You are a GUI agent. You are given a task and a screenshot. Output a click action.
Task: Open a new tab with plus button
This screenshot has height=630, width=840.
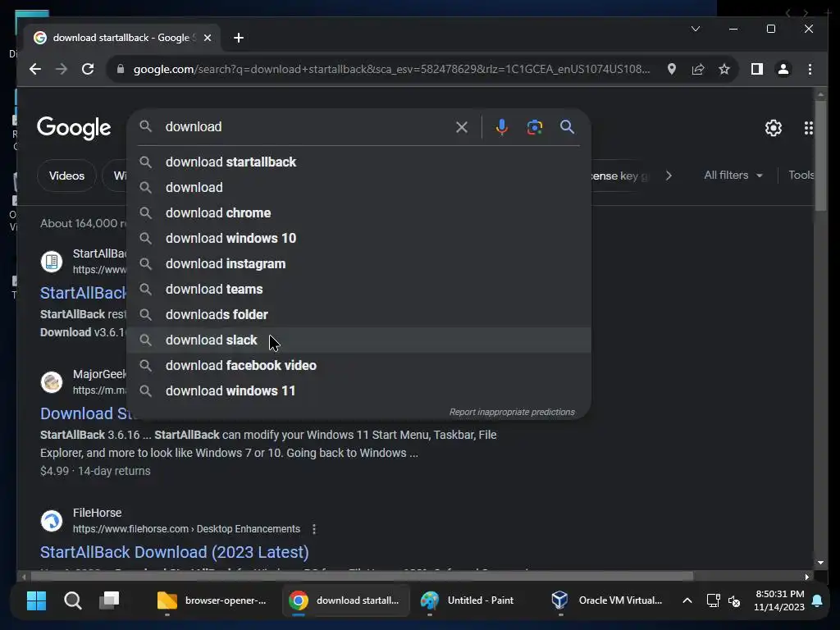239,38
